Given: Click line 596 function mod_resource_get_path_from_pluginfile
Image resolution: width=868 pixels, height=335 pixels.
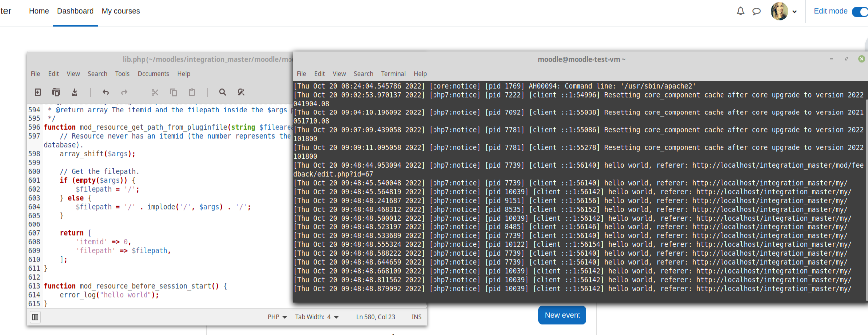Looking at the screenshot, I should 168,128.
